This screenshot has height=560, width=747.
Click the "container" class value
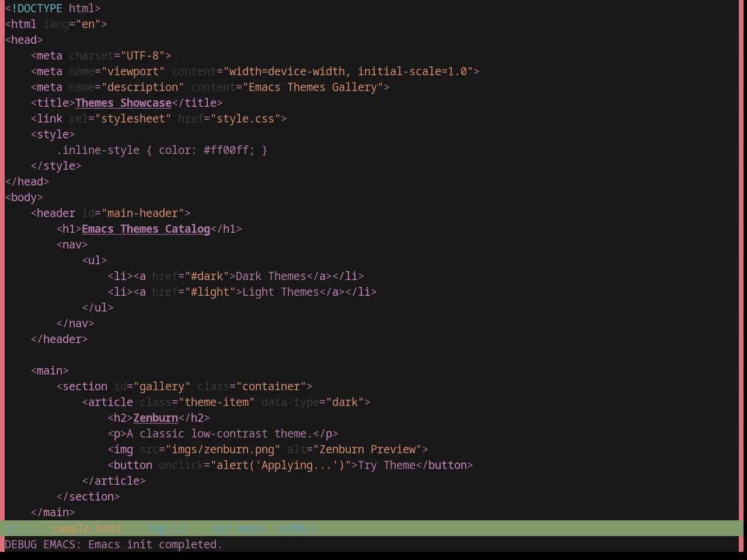pos(271,386)
